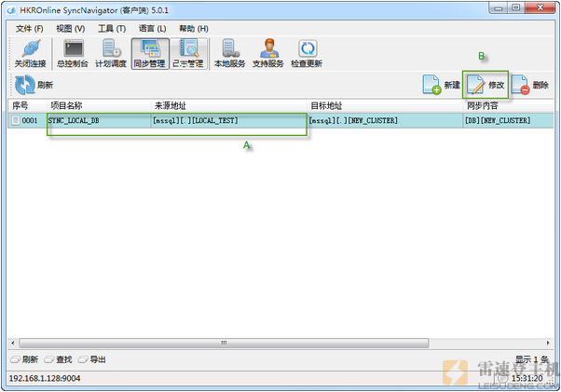The width and height of the screenshot is (561, 392).
Task: Click the 0001 sequence number
Action: (x=30, y=120)
